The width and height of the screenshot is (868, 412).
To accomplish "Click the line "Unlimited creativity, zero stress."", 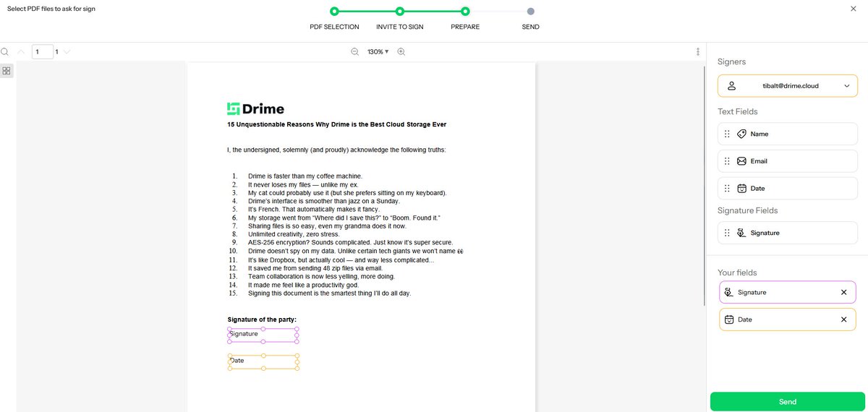I will click(x=294, y=234).
